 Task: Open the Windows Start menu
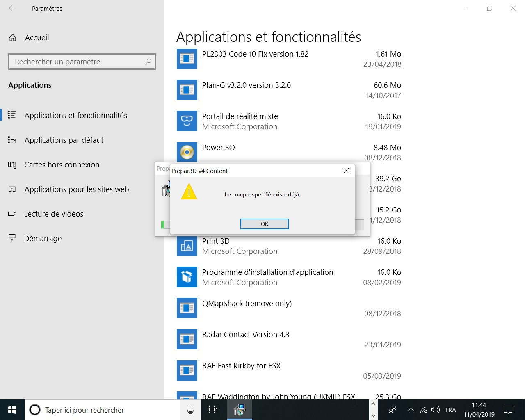click(12, 410)
